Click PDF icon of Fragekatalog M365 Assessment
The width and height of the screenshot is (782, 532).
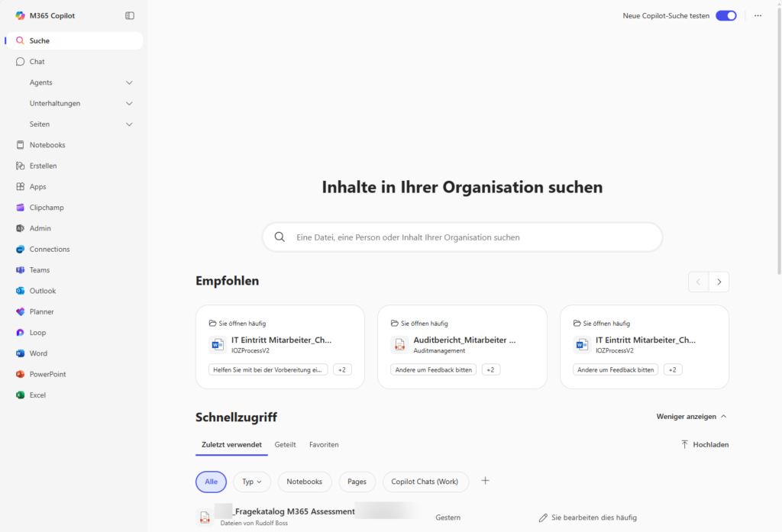click(205, 517)
